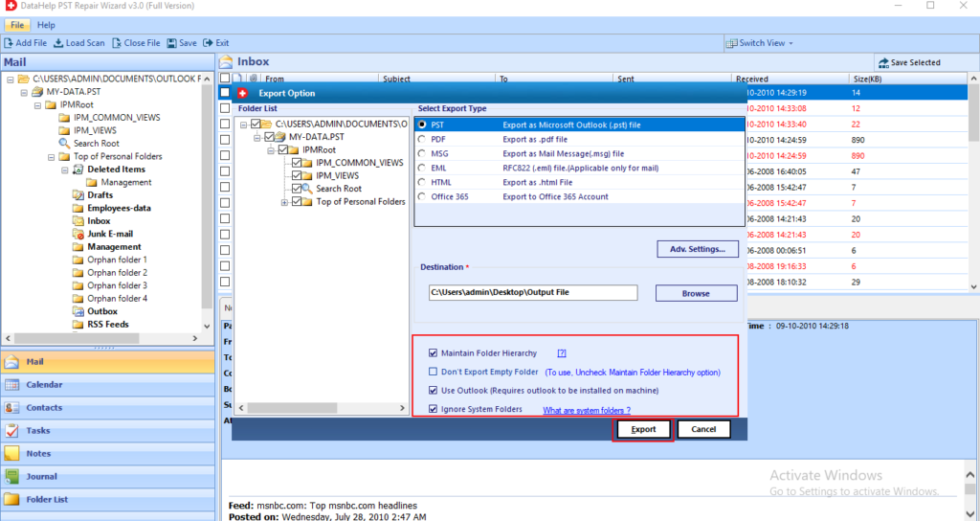The width and height of the screenshot is (980, 521).
Task: Click the Destination path input field
Action: [x=532, y=292]
